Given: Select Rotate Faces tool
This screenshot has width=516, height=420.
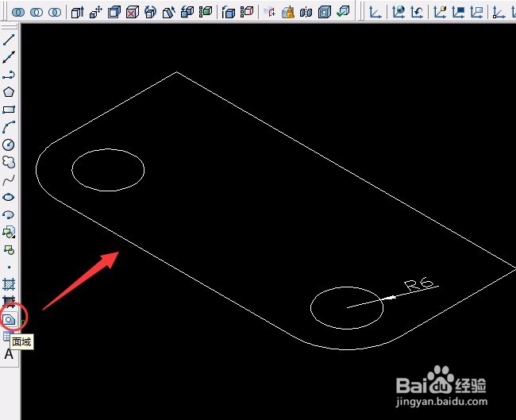Looking at the screenshot, I should point(150,12).
